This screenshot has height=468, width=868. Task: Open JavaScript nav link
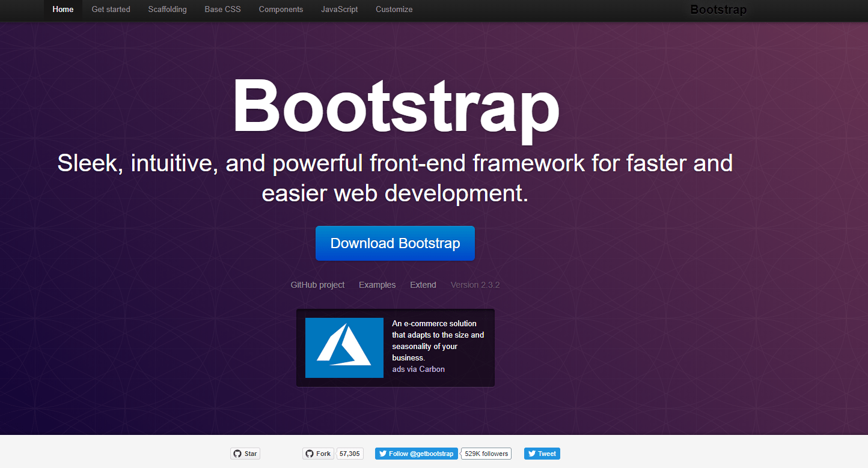click(x=340, y=10)
